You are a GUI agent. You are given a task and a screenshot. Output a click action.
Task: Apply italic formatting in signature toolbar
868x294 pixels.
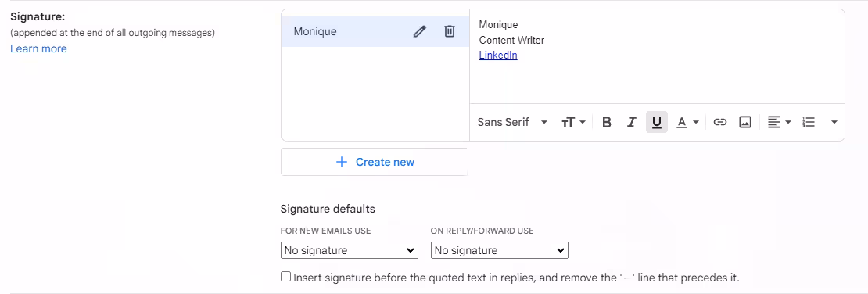pos(631,122)
